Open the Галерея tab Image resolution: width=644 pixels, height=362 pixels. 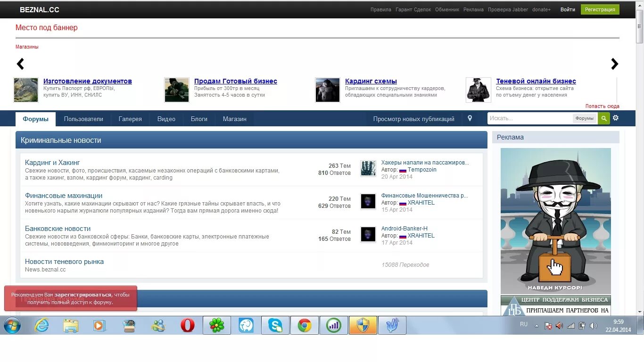coord(130,119)
